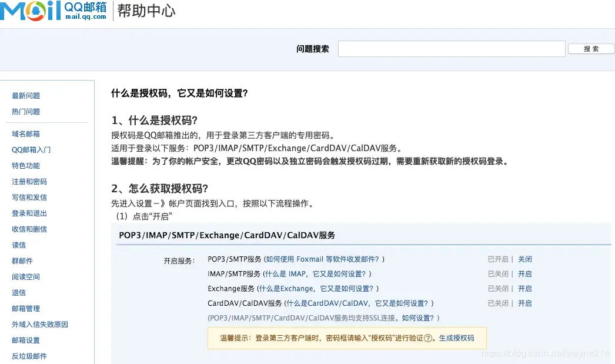Enable the IMAP/SMTP服务 by clicking 开启
The height and width of the screenshot is (364, 615).
click(x=525, y=273)
